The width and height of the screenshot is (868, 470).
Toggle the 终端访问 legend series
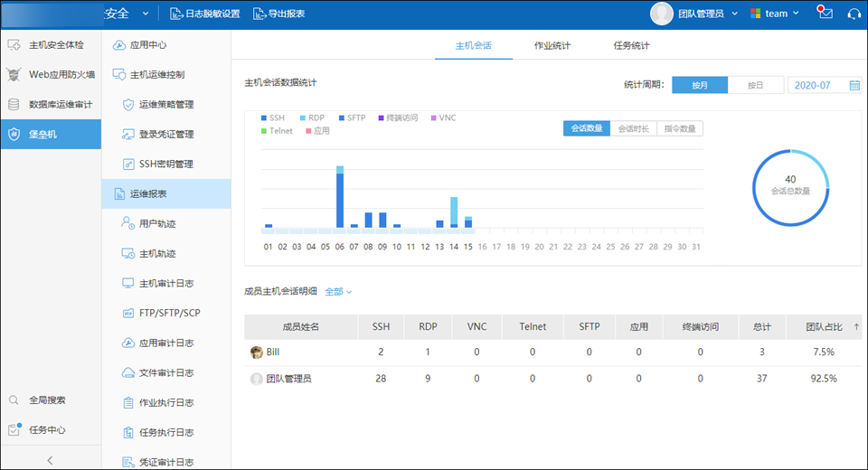(398, 117)
